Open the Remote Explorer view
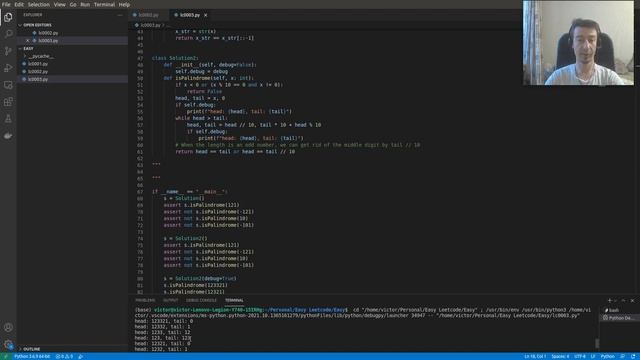This screenshot has width=640, height=360. (8, 85)
